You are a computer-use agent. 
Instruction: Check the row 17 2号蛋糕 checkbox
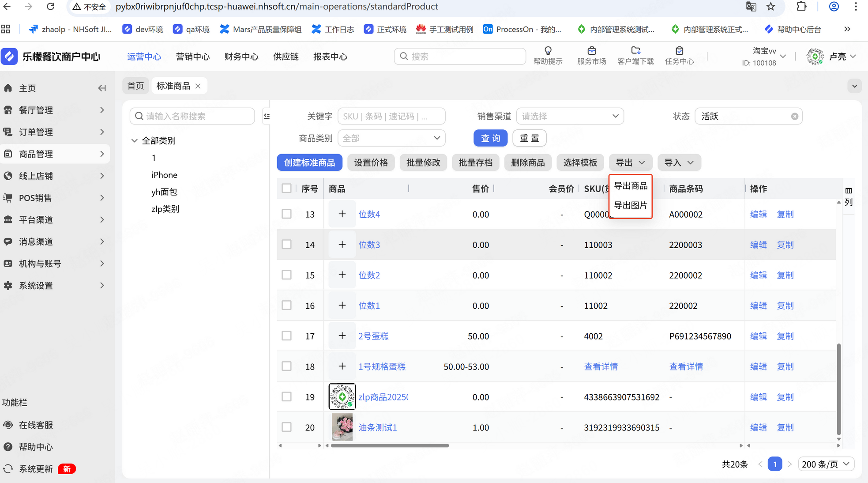coord(286,336)
